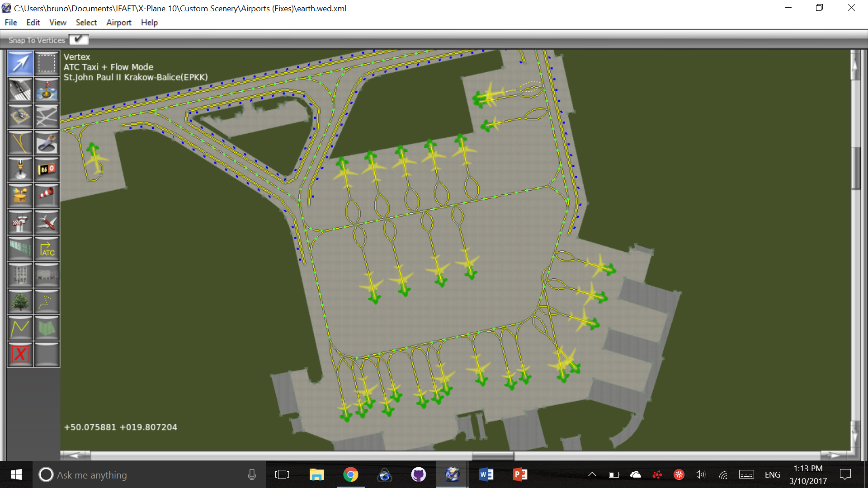Viewport: 868px width, 488px height.
Task: Open the Select menu
Action: tap(86, 23)
